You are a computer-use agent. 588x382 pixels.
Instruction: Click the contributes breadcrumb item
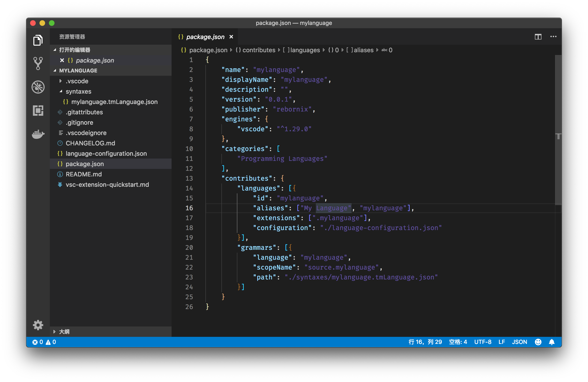pos(259,50)
